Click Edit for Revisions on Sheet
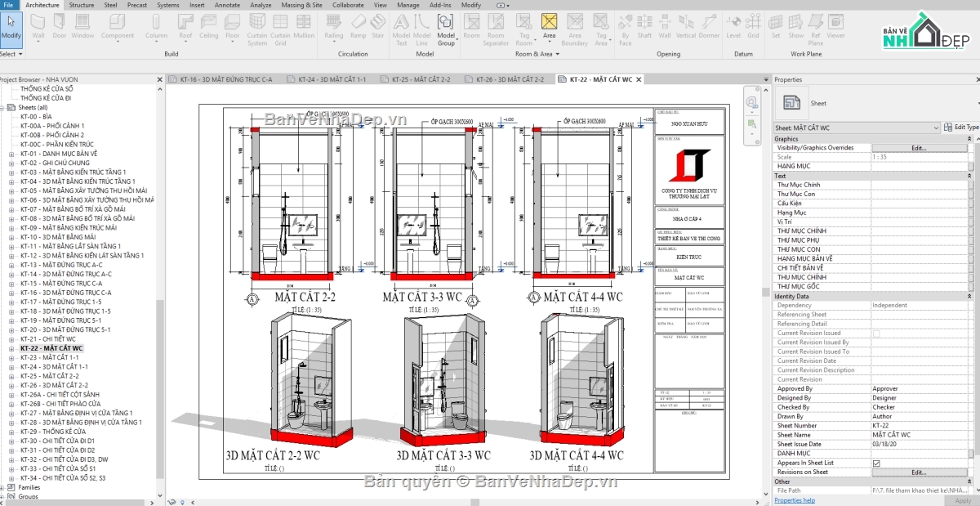Viewport: 980px width, 506px height. pos(919,472)
